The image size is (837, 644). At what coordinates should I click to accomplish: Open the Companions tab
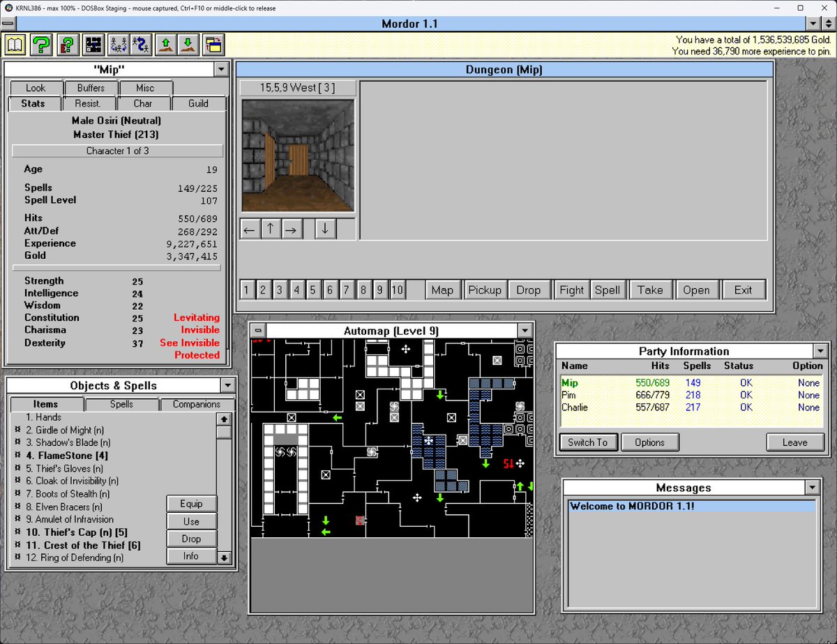point(197,404)
